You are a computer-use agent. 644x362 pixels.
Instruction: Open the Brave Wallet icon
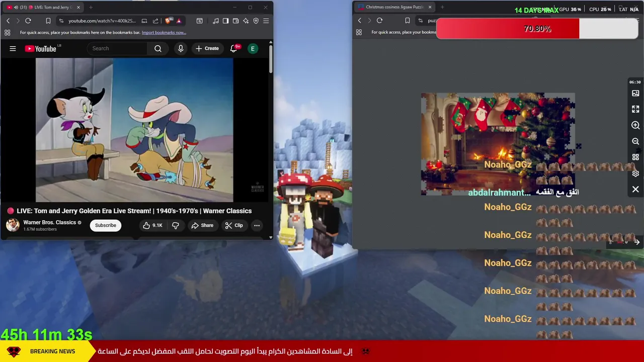coord(235,21)
